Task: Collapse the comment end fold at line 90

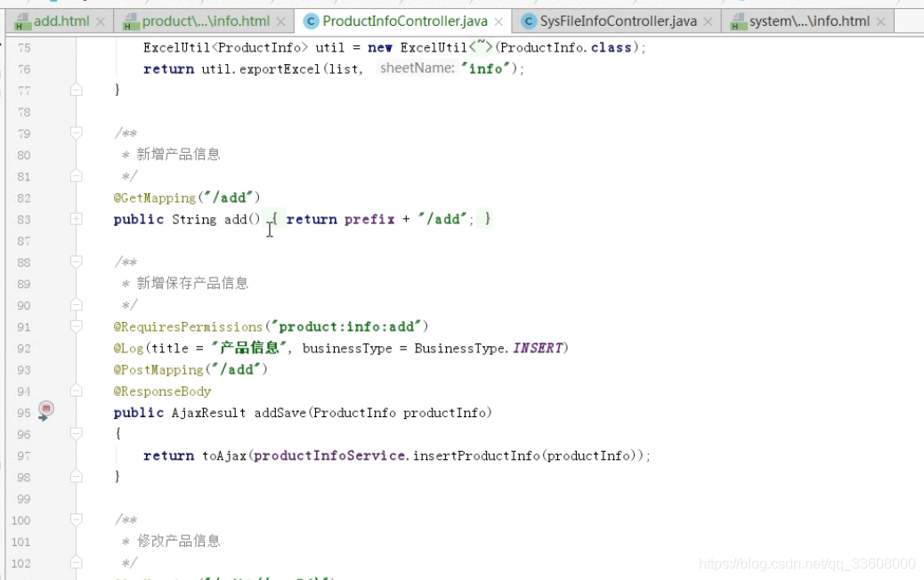Action: tap(76, 305)
